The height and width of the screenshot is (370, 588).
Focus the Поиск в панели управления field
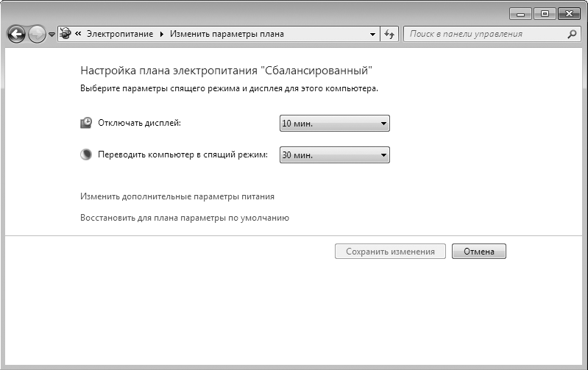pyautogui.click(x=492, y=34)
